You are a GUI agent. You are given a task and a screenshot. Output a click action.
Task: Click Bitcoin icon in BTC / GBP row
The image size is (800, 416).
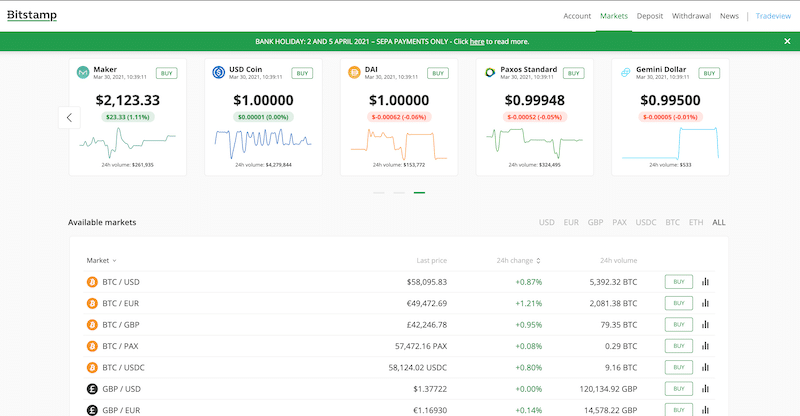coord(92,325)
